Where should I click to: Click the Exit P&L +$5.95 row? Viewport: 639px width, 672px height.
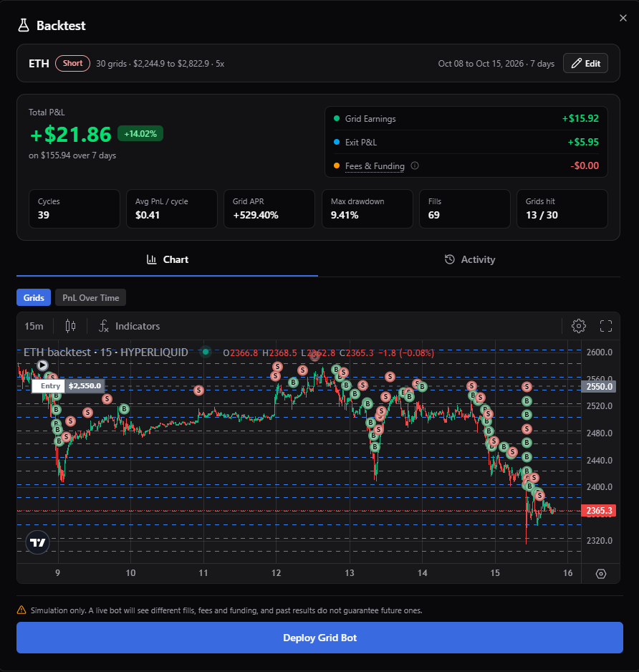[x=466, y=143]
